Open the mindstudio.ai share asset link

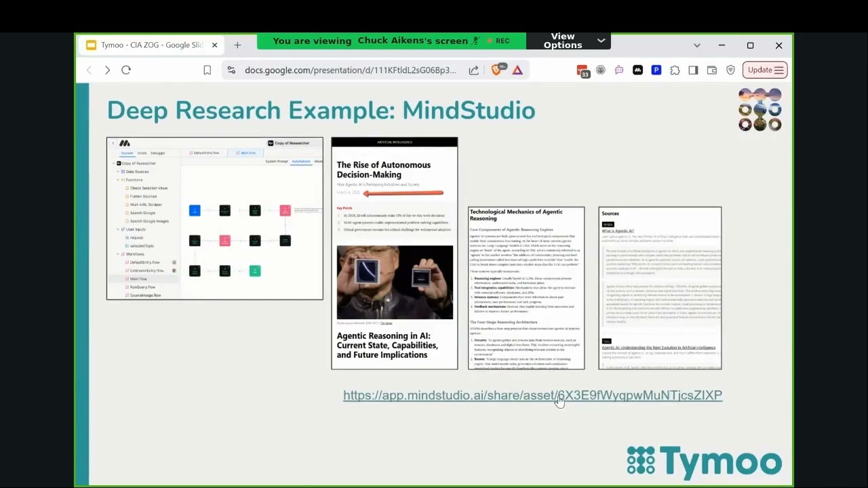point(532,395)
